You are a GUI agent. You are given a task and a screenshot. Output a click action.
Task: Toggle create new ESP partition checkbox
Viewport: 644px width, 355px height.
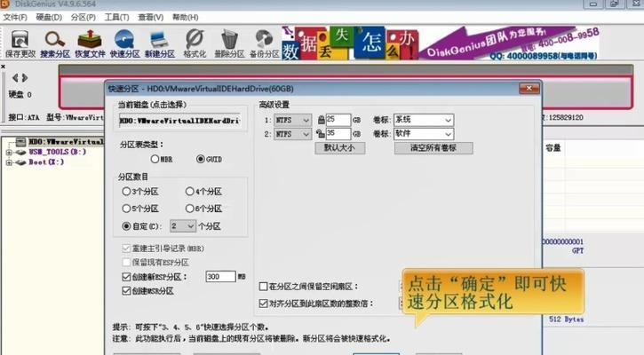click(x=126, y=277)
